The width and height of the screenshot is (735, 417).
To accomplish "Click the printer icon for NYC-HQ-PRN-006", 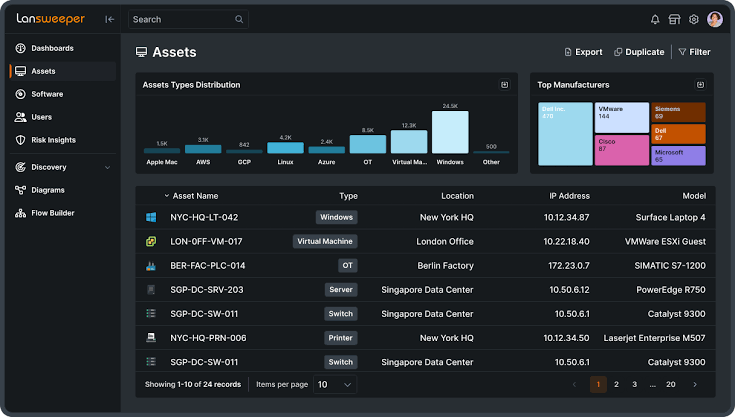I will pos(151,337).
